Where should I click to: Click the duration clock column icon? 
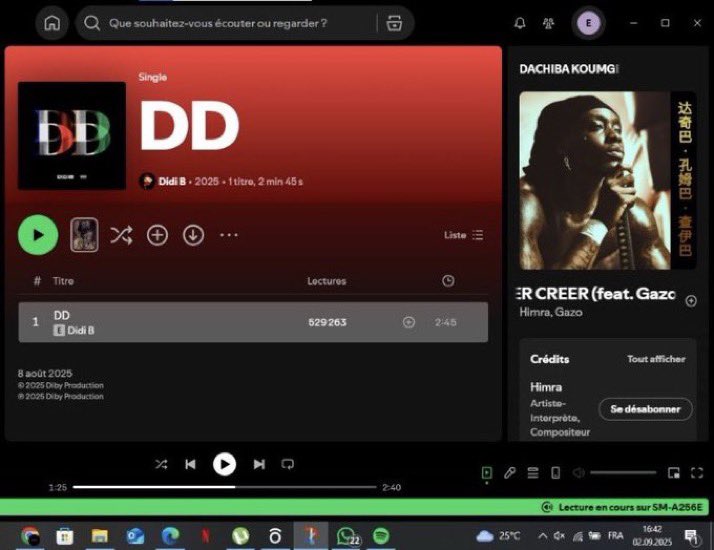[x=448, y=281]
